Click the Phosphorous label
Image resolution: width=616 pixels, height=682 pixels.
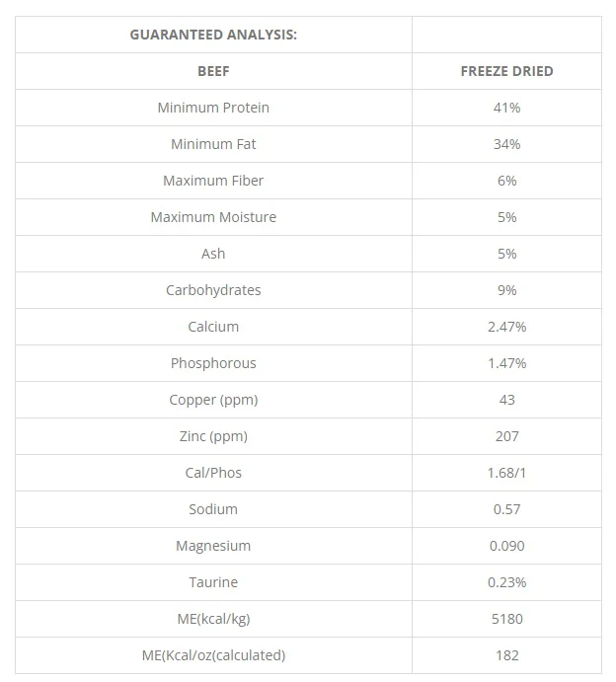pos(213,363)
